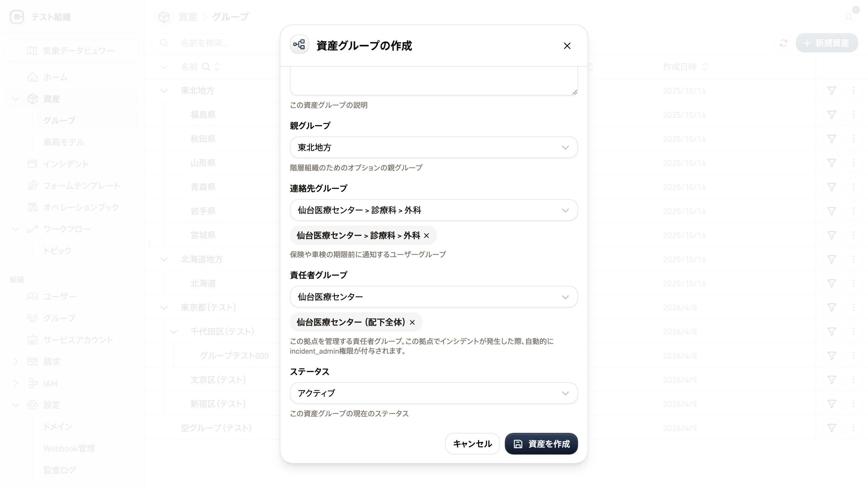Click the filter icon on 東北地方 row
The width and height of the screenshot is (868, 488).
click(x=832, y=91)
